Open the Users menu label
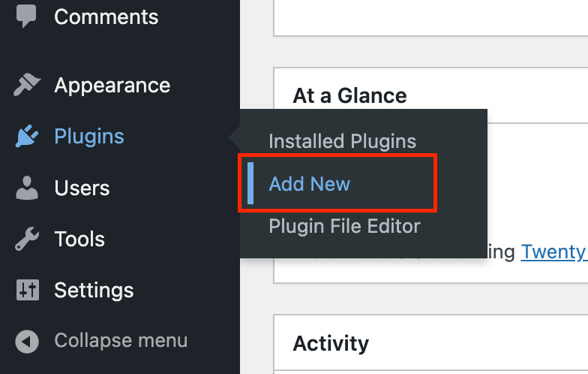The width and height of the screenshot is (588, 374). 82,188
